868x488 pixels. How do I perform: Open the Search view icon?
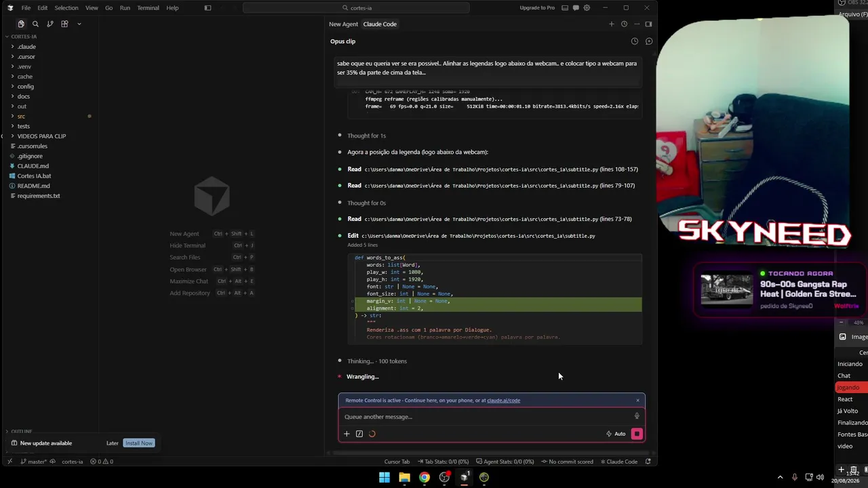[x=35, y=24]
